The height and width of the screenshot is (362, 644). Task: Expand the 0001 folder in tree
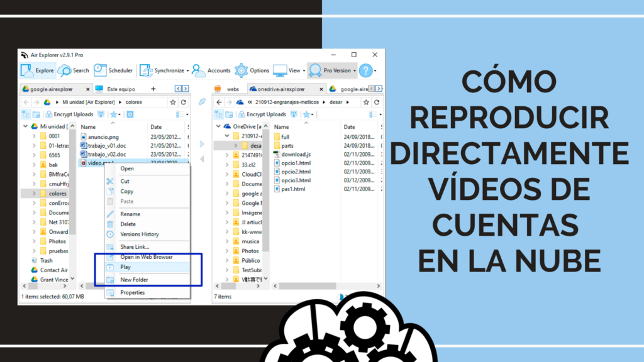point(35,136)
